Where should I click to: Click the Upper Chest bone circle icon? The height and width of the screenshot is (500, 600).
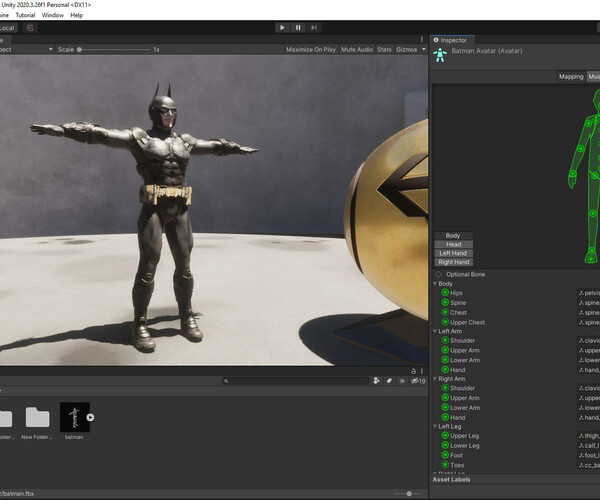click(445, 322)
